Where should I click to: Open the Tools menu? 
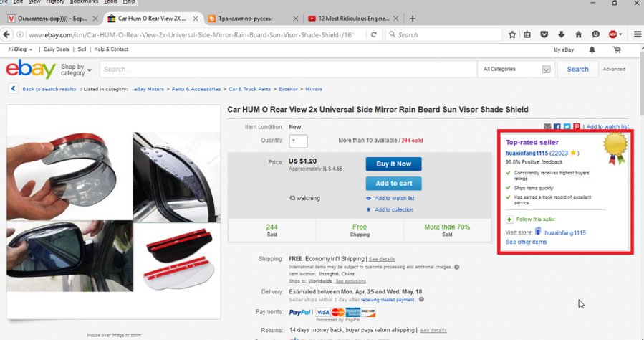tap(110, 1)
